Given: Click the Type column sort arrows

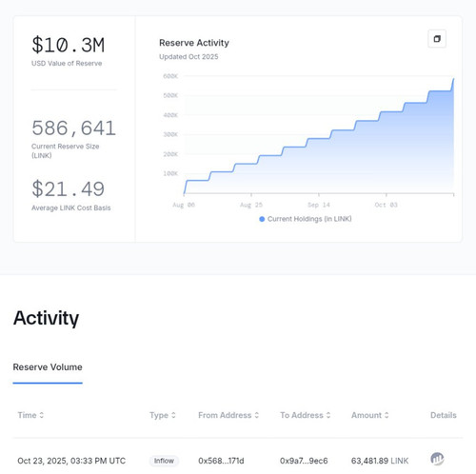Looking at the screenshot, I should click(173, 415).
